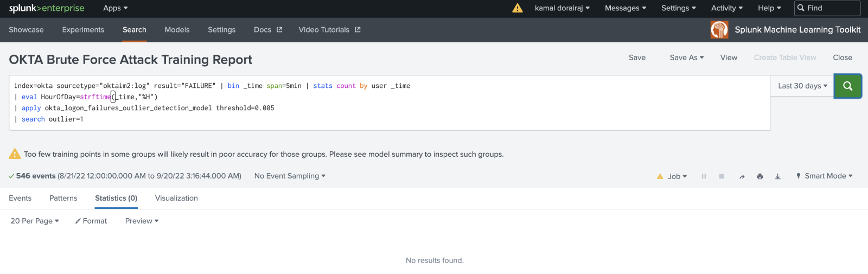Image resolution: width=868 pixels, height=274 pixels.
Task: Click Create Table View
Action: tap(785, 58)
